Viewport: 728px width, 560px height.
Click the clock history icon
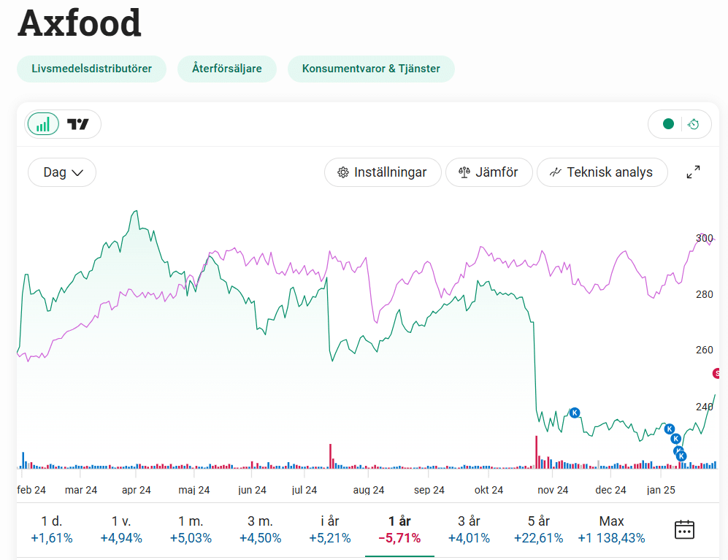coord(694,124)
